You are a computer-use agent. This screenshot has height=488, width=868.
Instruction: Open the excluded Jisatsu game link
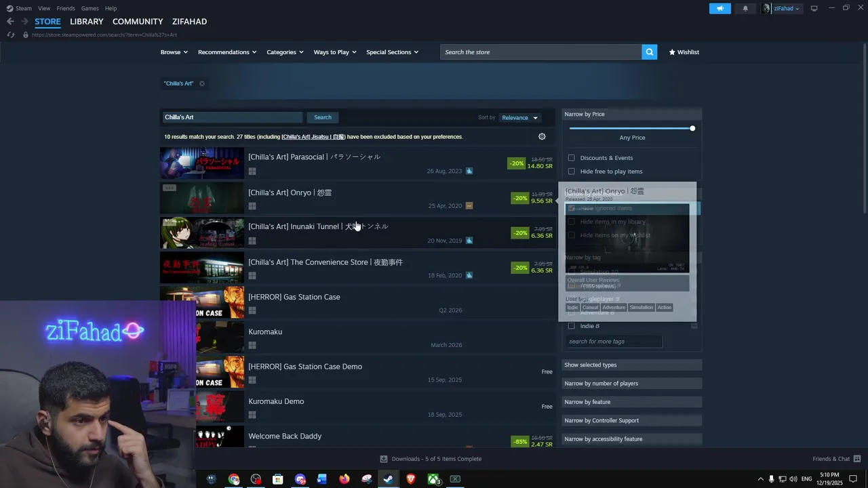pyautogui.click(x=313, y=137)
